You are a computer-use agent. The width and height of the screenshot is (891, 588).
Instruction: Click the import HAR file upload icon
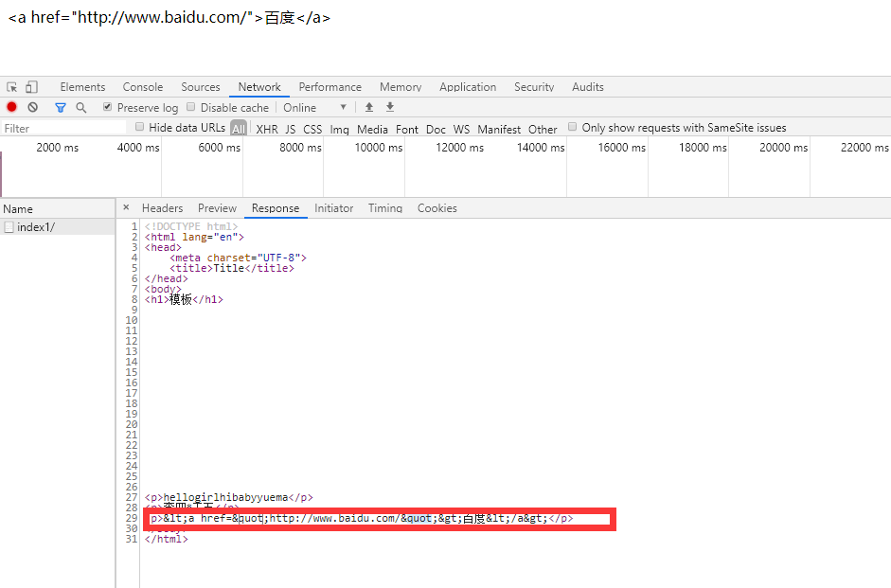click(x=369, y=107)
